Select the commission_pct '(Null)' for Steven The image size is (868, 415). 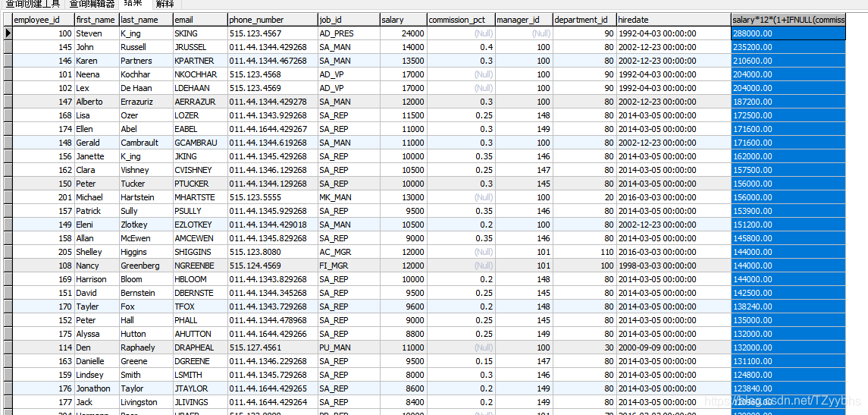pyautogui.click(x=461, y=33)
